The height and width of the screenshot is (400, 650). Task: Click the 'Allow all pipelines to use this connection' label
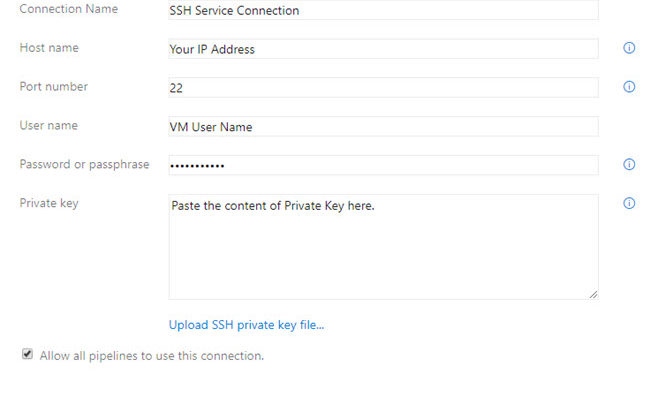pos(152,356)
